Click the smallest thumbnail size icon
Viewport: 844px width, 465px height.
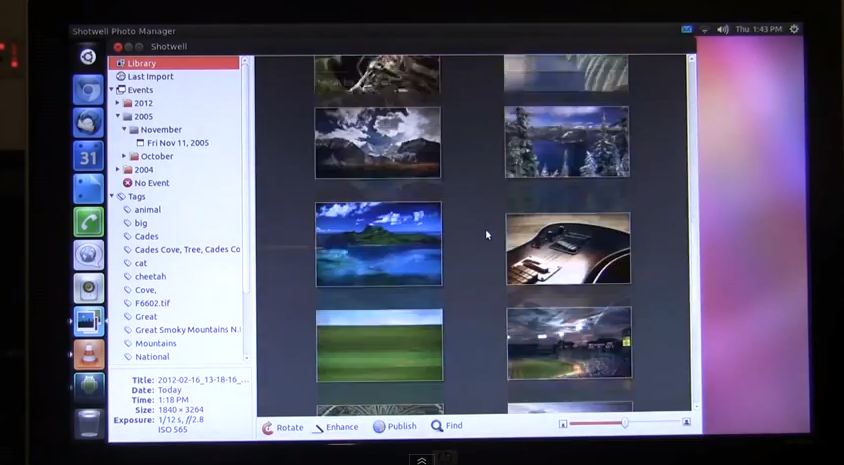[563, 424]
